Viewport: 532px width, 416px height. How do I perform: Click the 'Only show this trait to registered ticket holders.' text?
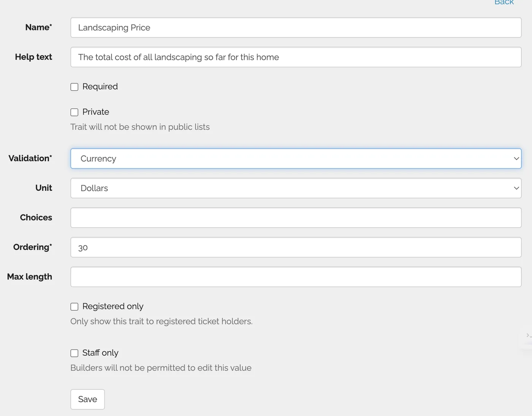click(161, 321)
